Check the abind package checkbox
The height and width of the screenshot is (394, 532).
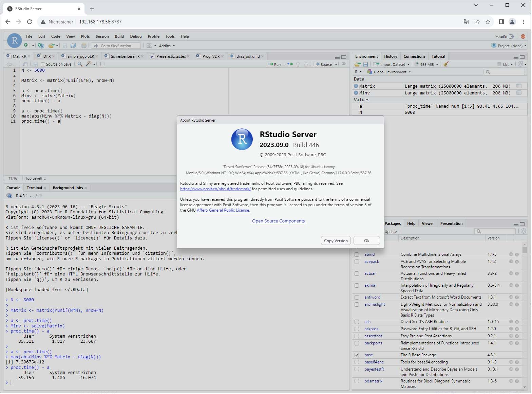357,254
